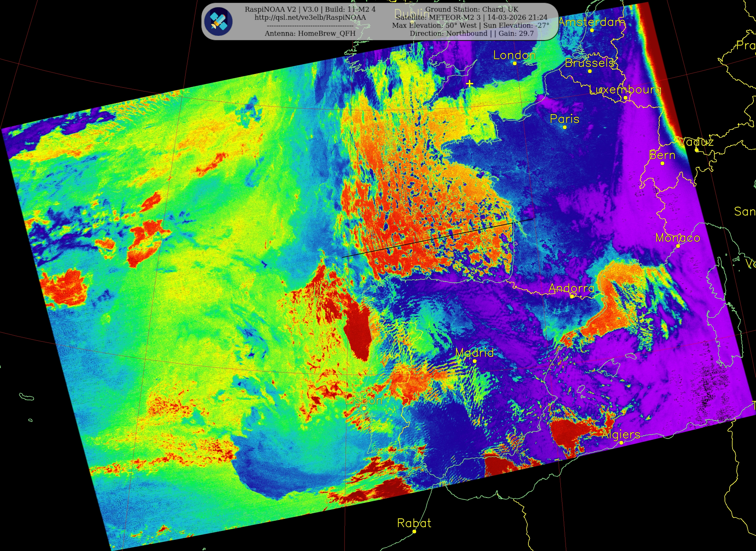Click the yellow ground station cross marker
This screenshot has width=756, height=551.
[470, 84]
